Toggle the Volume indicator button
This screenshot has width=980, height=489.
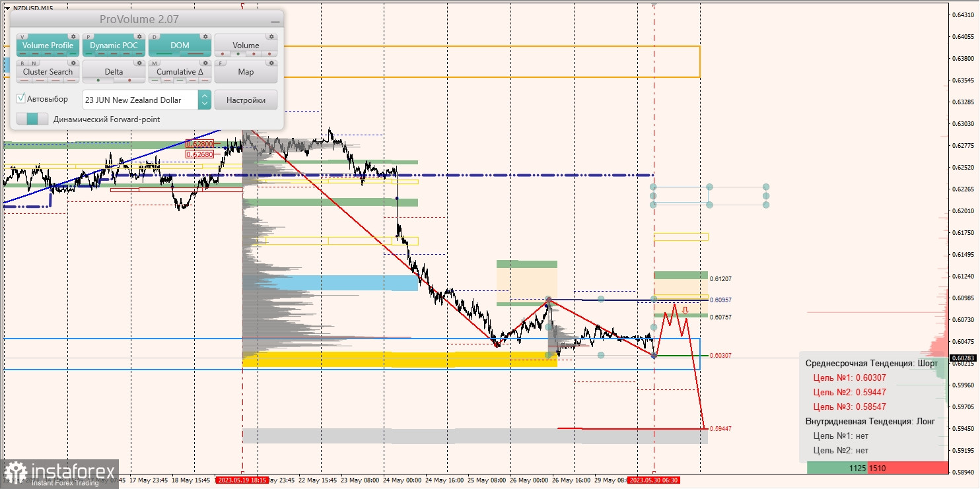coord(246,46)
